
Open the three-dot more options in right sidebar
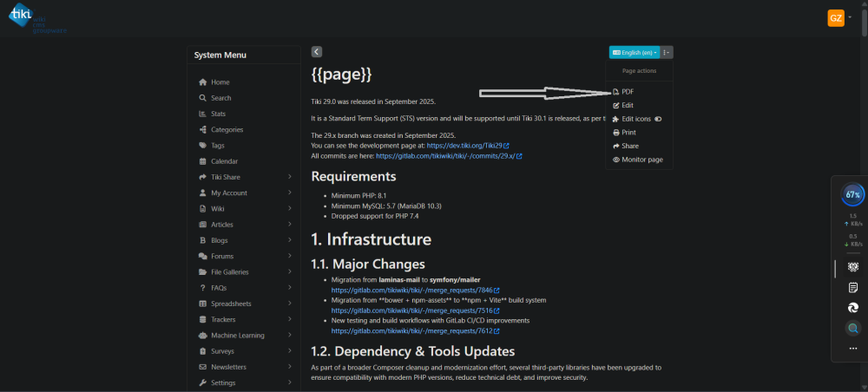click(x=853, y=349)
